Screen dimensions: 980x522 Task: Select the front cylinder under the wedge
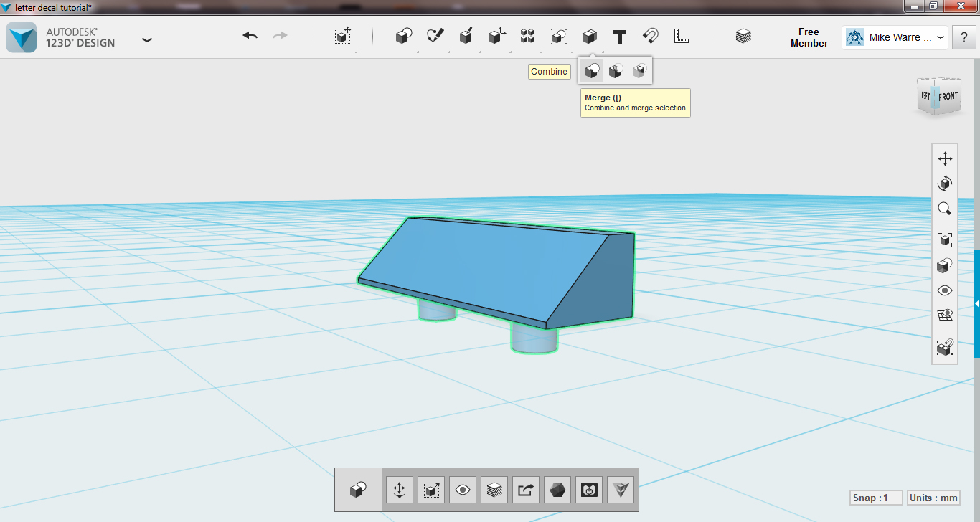(x=534, y=338)
